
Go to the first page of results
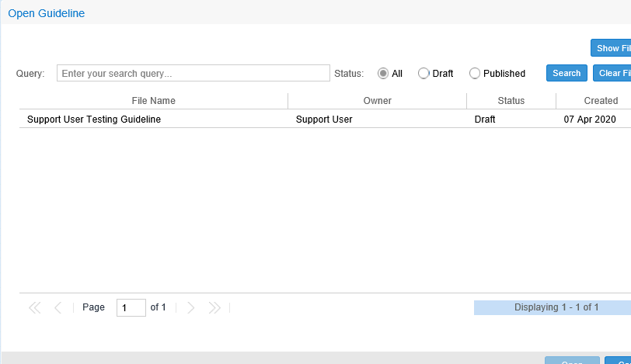point(34,308)
